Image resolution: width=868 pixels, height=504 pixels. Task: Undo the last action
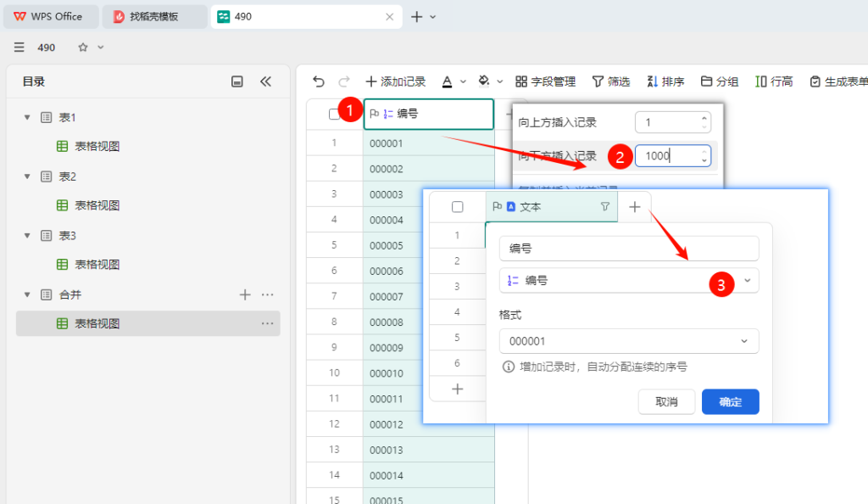(319, 81)
